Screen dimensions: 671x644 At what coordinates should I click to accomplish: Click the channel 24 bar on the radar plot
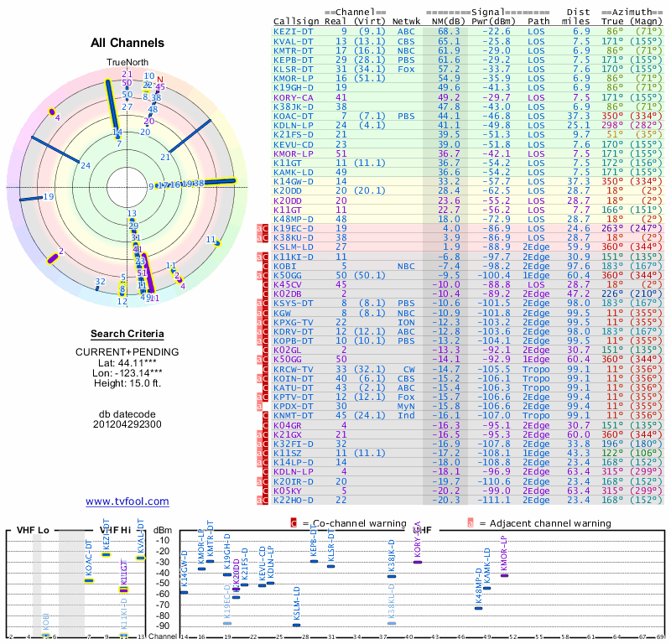coord(55,149)
